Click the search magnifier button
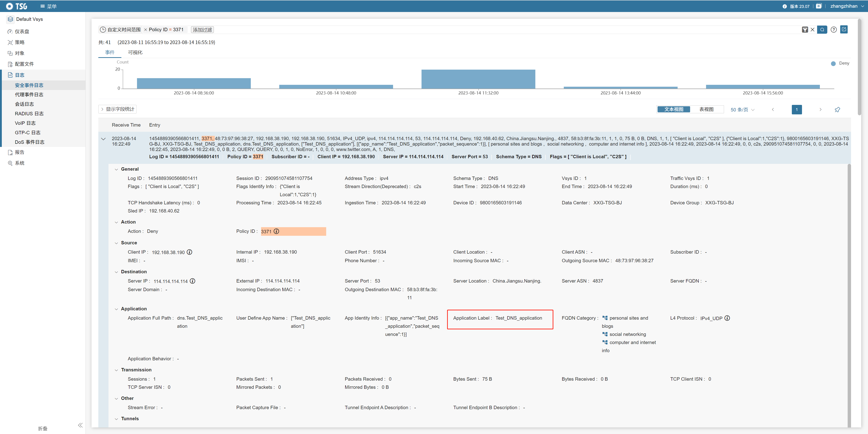Image resolution: width=868 pixels, height=434 pixels. [x=822, y=30]
